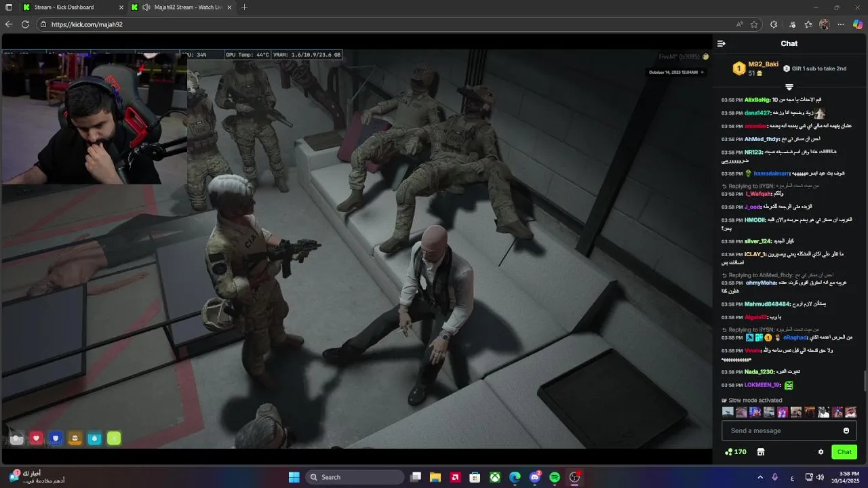This screenshot has height=488, width=868.
Task: Open browser Settings and more menu
Action: coord(842,24)
